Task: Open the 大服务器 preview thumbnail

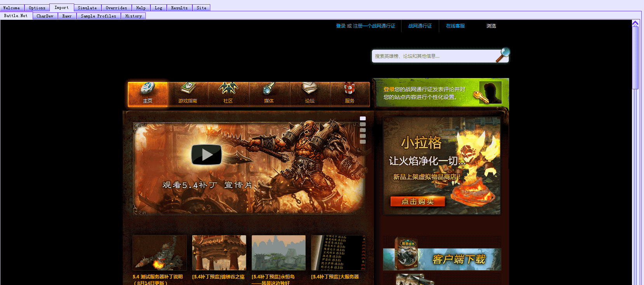Action: [338, 252]
